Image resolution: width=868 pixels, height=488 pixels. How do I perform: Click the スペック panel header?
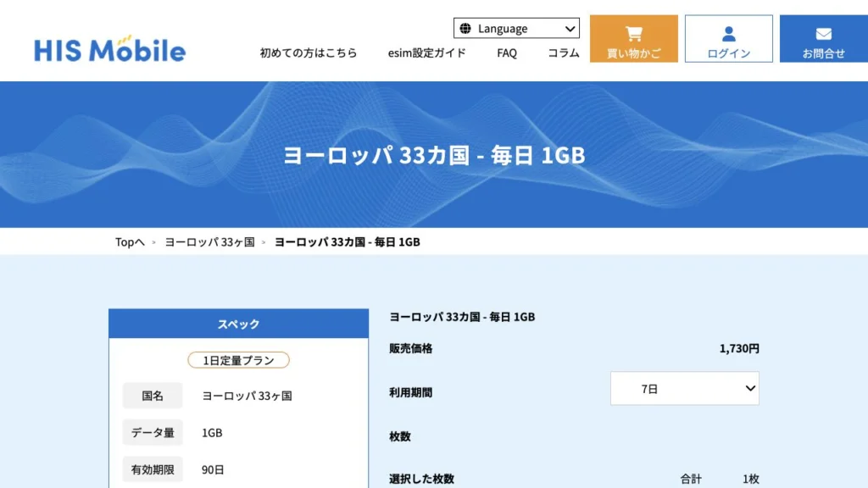(x=238, y=324)
